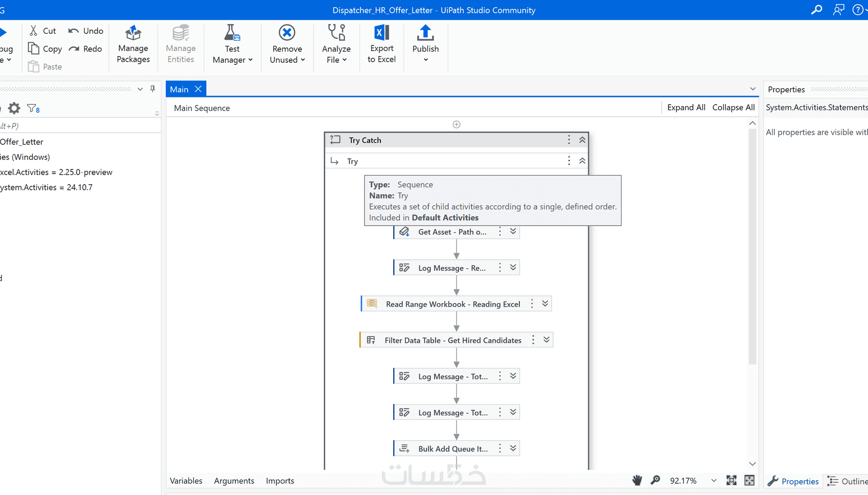The height and width of the screenshot is (495, 868).
Task: Open project settings gear icon
Action: [x=14, y=108]
